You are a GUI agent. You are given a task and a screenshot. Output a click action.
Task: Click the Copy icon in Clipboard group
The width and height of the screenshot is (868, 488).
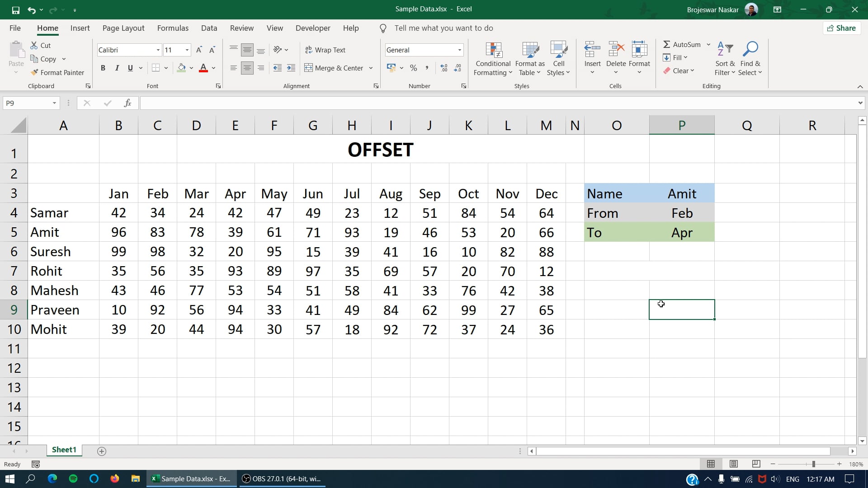(34, 59)
